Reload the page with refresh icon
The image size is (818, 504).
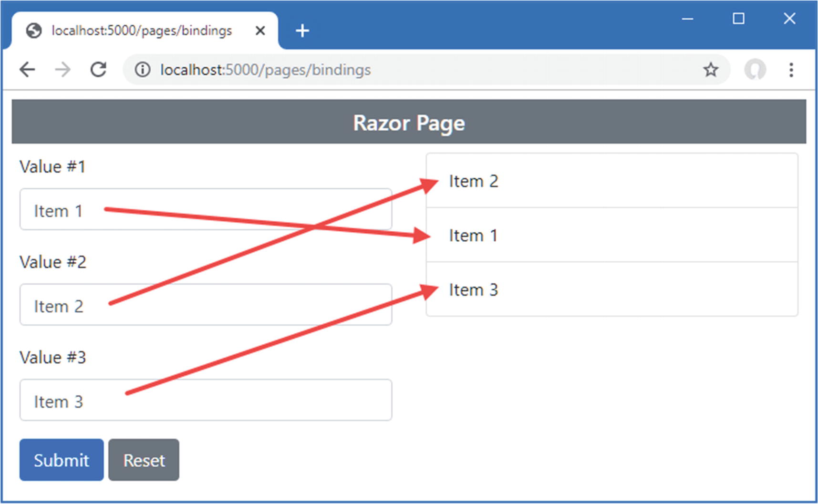(98, 70)
